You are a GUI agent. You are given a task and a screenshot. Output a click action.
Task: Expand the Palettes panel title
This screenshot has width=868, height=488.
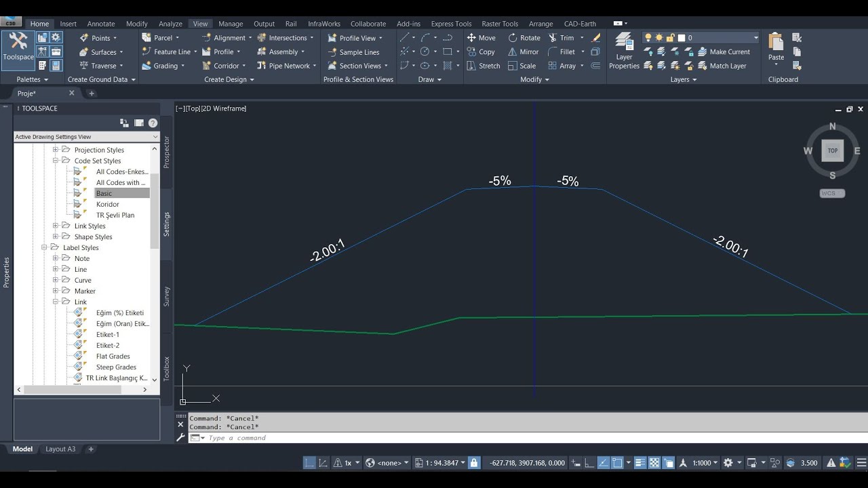33,79
